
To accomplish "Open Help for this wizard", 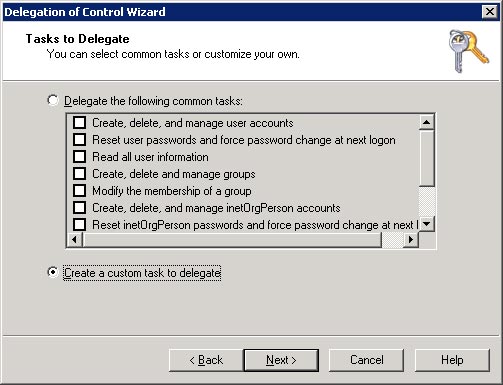I will (x=452, y=360).
